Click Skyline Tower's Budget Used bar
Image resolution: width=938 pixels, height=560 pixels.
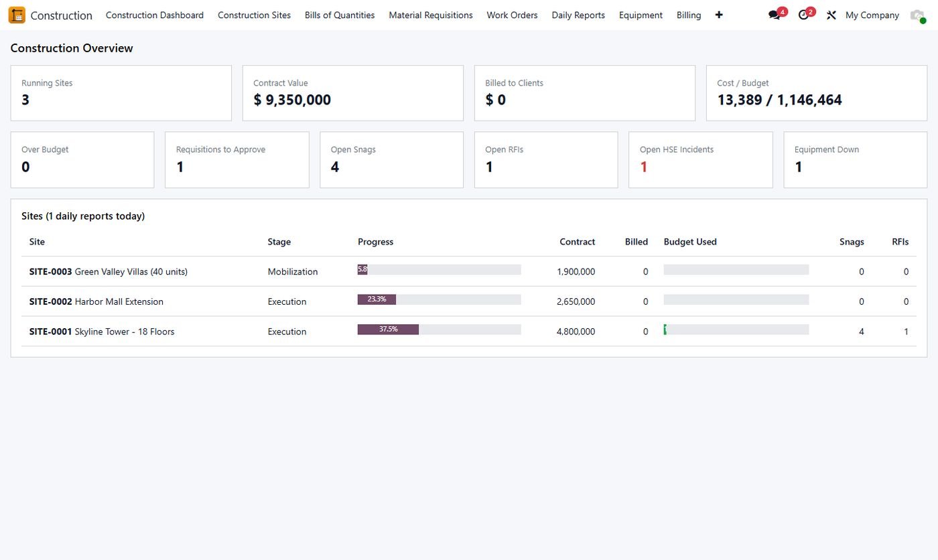pyautogui.click(x=736, y=330)
